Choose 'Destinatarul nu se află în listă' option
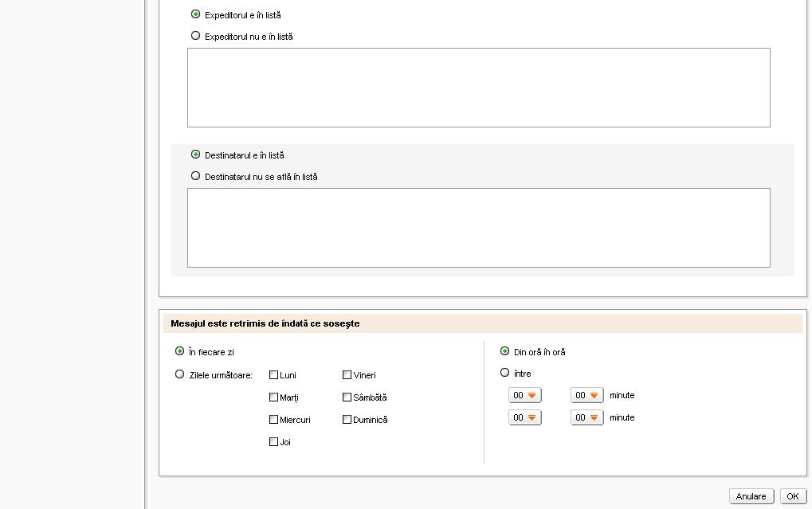This screenshot has height=509, width=812. [196, 176]
